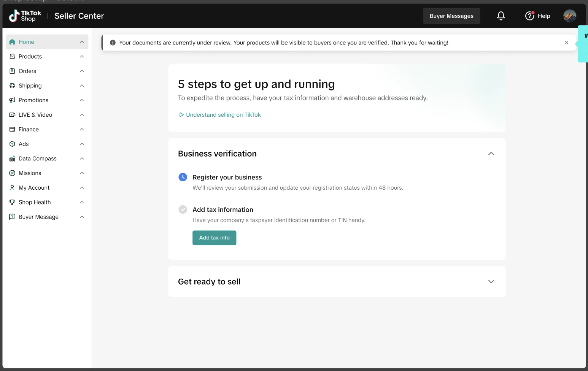Click the Register your business clock status icon
The width and height of the screenshot is (588, 371).
pyautogui.click(x=183, y=177)
